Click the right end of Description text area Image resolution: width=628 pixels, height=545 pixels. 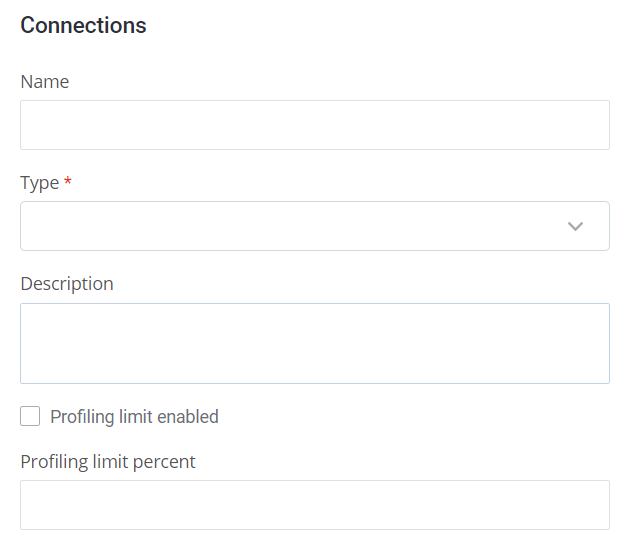pos(596,343)
